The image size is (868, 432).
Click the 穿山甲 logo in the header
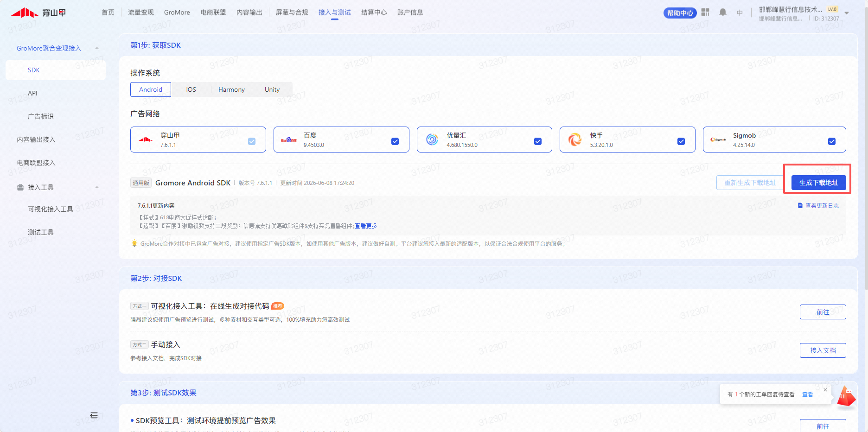[x=38, y=13]
